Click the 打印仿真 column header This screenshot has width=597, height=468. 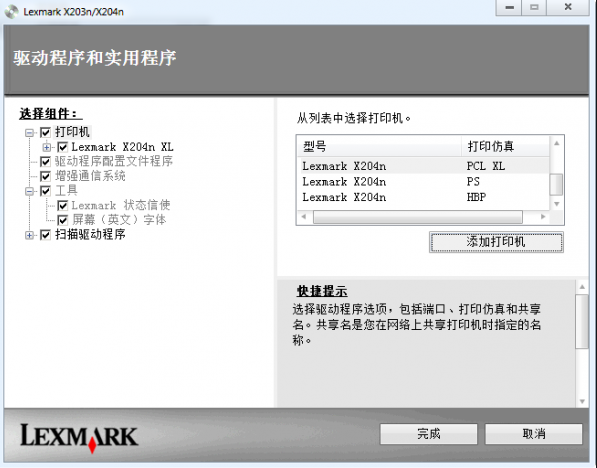click(505, 146)
